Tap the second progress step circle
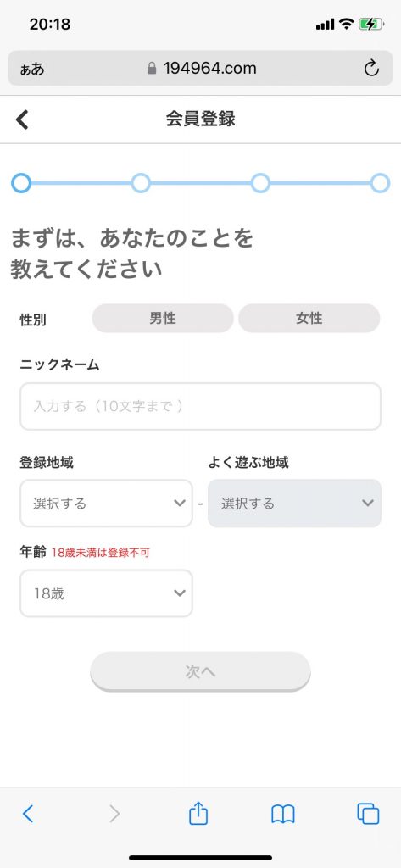Viewport: 401px width, 868px height. (x=141, y=183)
